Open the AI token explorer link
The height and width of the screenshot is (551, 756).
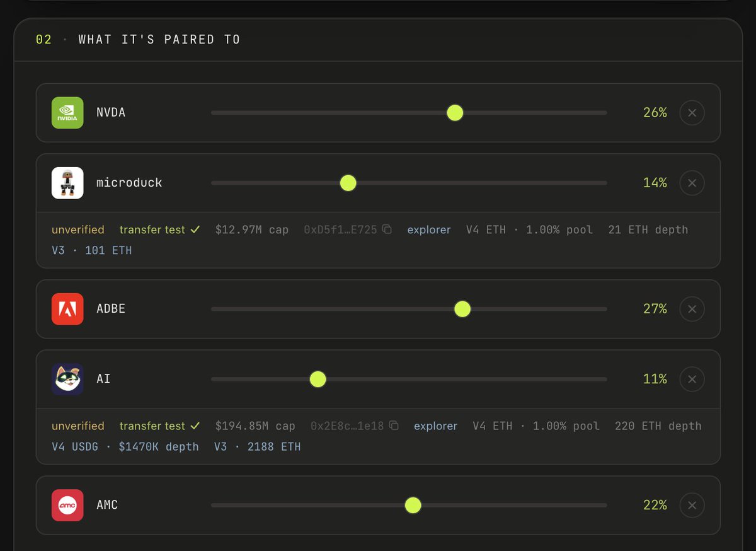[x=436, y=426]
